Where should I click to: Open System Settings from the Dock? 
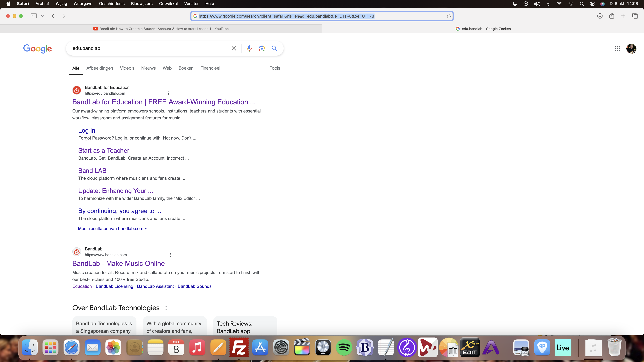click(x=281, y=347)
